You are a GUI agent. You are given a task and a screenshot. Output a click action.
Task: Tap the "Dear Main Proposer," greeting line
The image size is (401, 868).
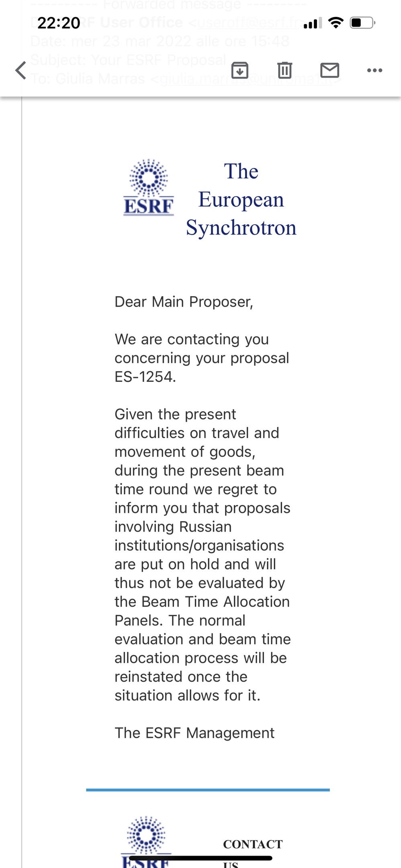[x=184, y=302]
